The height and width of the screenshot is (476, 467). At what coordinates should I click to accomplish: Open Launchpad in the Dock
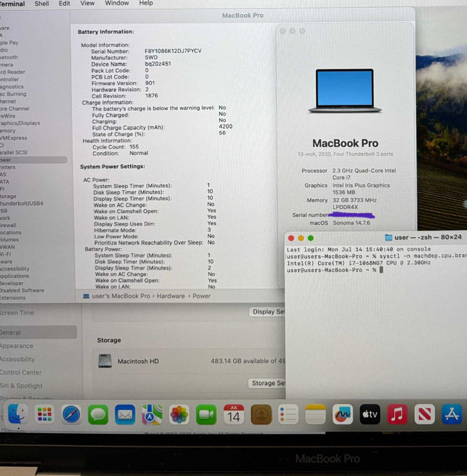point(45,414)
